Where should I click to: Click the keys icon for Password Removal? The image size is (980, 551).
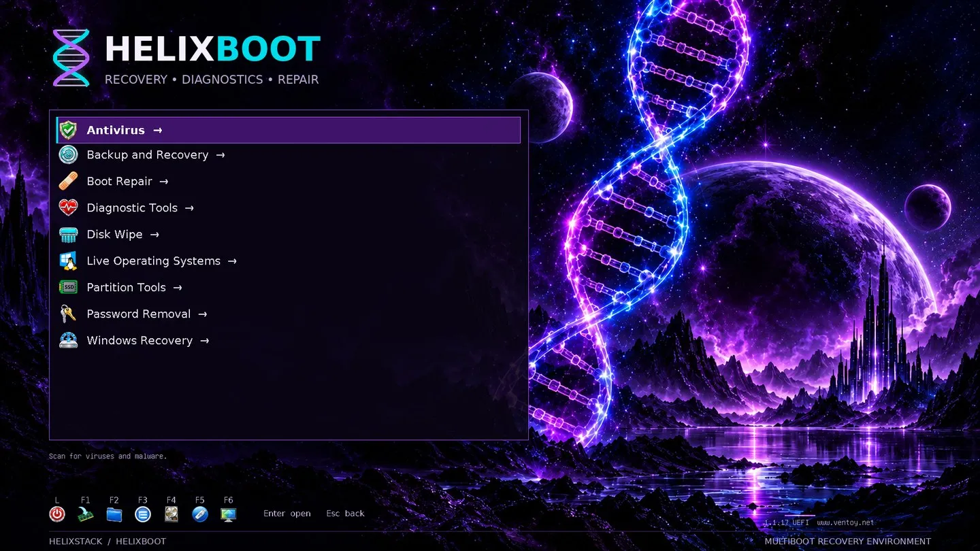tap(68, 314)
